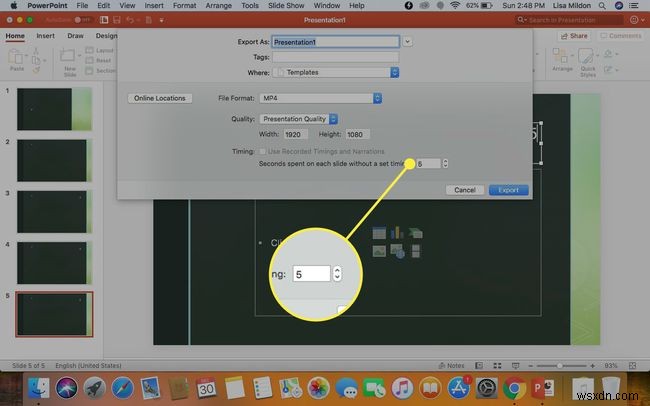Open the Arrange menu in menu bar
The image size is (650, 406).
tap(218, 6)
